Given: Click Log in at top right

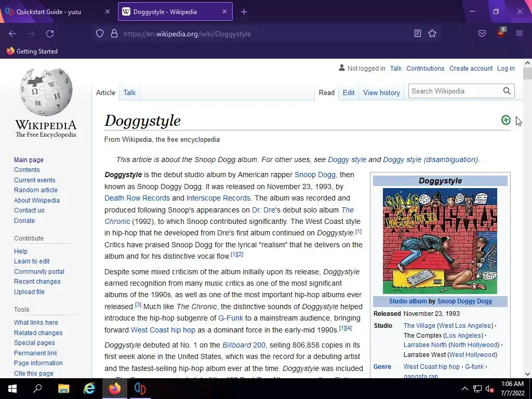Looking at the screenshot, I should (506, 68).
